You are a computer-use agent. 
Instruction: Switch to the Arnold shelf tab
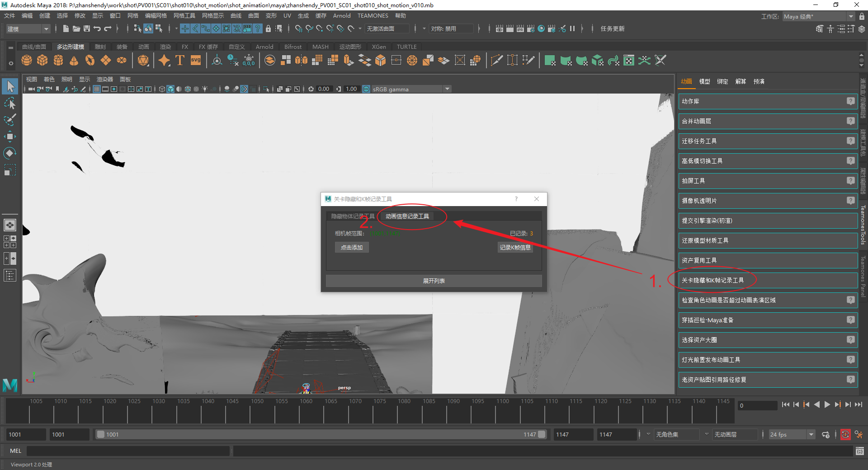click(x=264, y=47)
